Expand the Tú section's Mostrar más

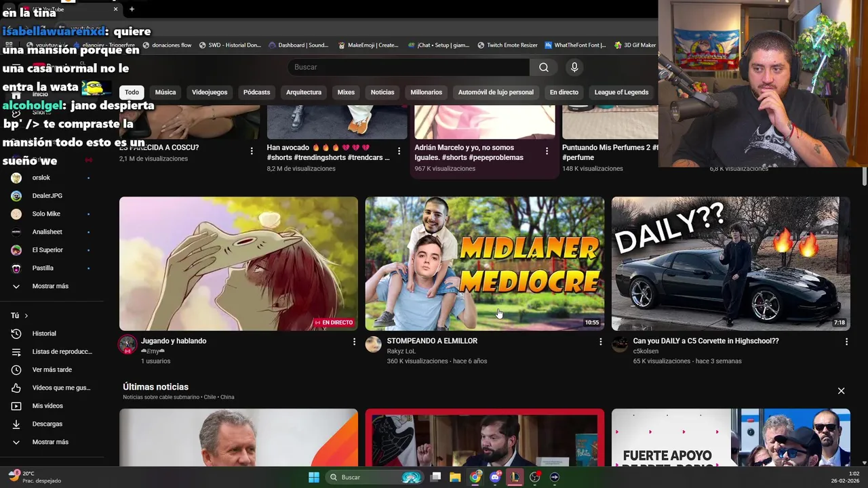[x=50, y=442]
